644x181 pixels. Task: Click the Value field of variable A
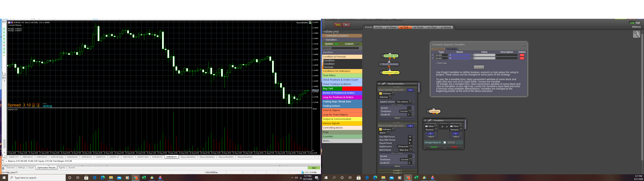[x=484, y=55]
